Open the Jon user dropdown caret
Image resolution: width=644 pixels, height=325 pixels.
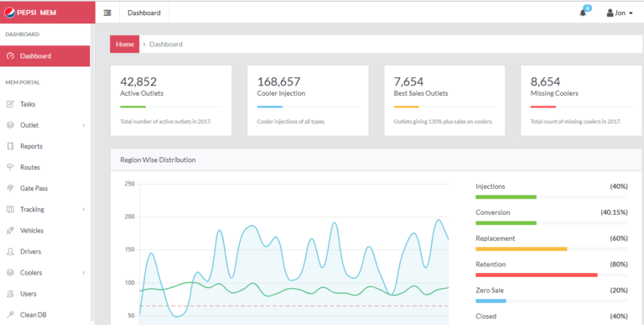631,13
